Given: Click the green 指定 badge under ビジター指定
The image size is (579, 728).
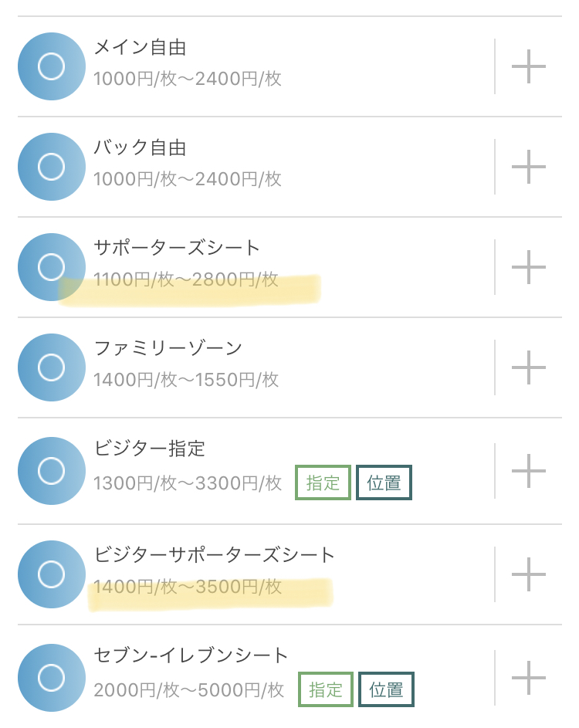Looking at the screenshot, I should pos(323,483).
